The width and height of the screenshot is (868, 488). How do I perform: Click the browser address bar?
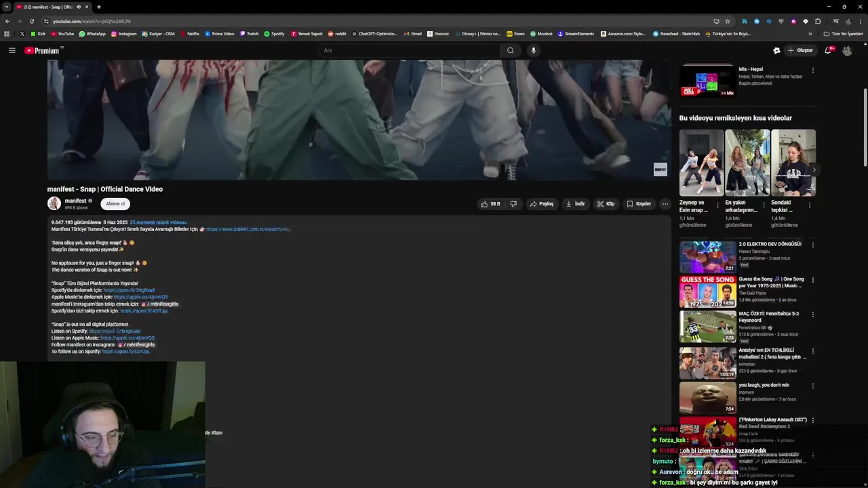point(380,21)
